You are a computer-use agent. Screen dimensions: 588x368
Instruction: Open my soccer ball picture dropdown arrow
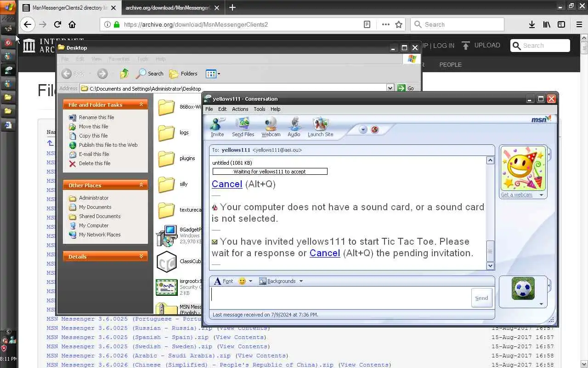[541, 304]
